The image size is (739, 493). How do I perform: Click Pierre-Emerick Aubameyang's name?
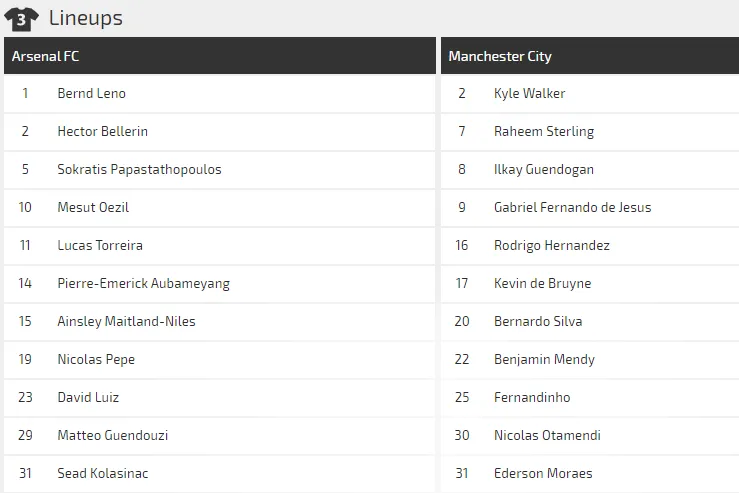coord(143,283)
